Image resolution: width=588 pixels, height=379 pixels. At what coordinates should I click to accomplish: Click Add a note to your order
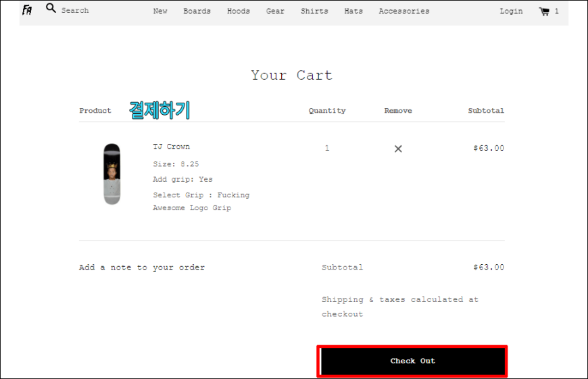(142, 268)
